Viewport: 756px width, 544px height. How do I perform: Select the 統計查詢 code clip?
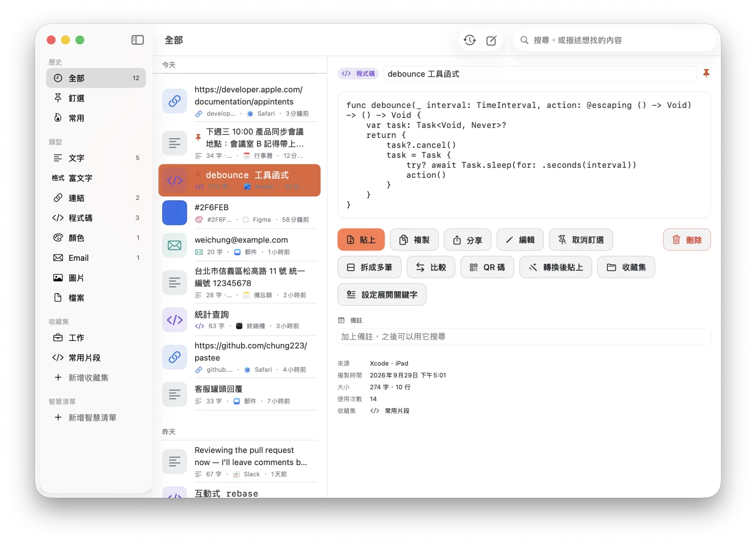point(239,320)
